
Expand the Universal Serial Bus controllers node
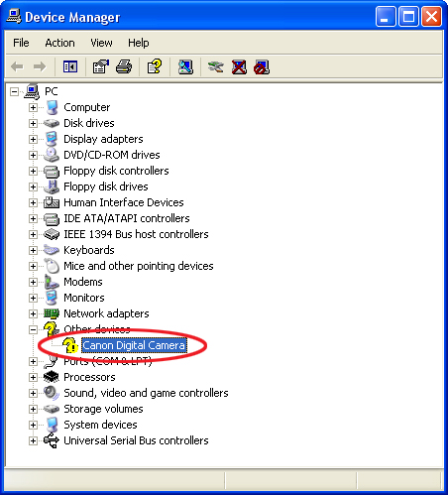point(33,440)
